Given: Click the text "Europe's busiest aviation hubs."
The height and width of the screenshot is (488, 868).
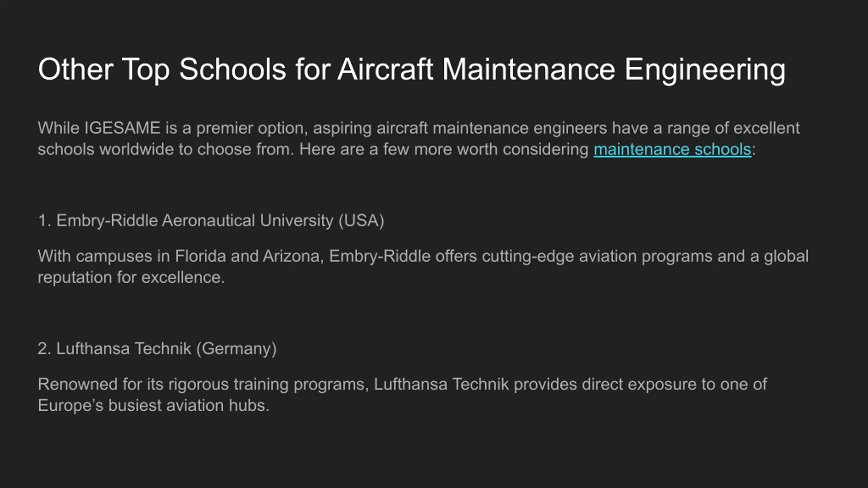Looking at the screenshot, I should [154, 406].
